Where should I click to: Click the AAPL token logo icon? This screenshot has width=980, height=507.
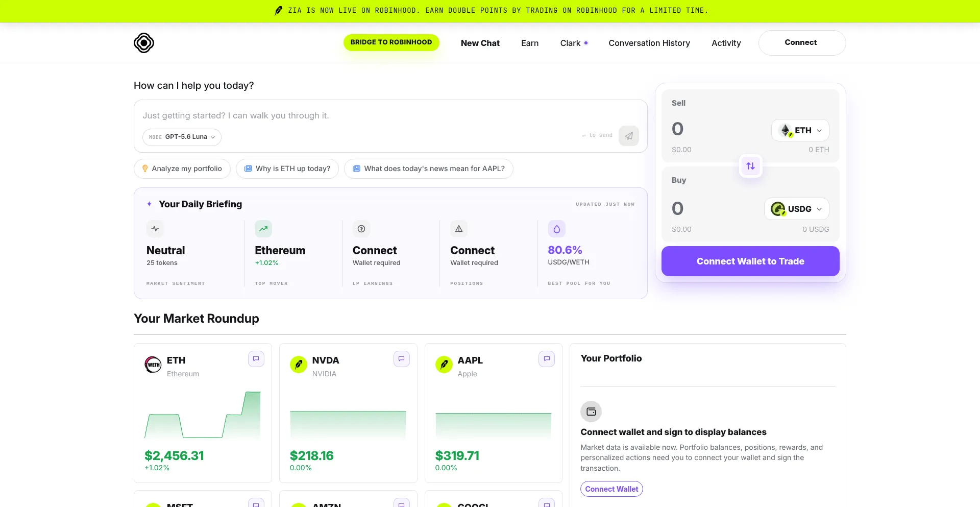click(444, 365)
